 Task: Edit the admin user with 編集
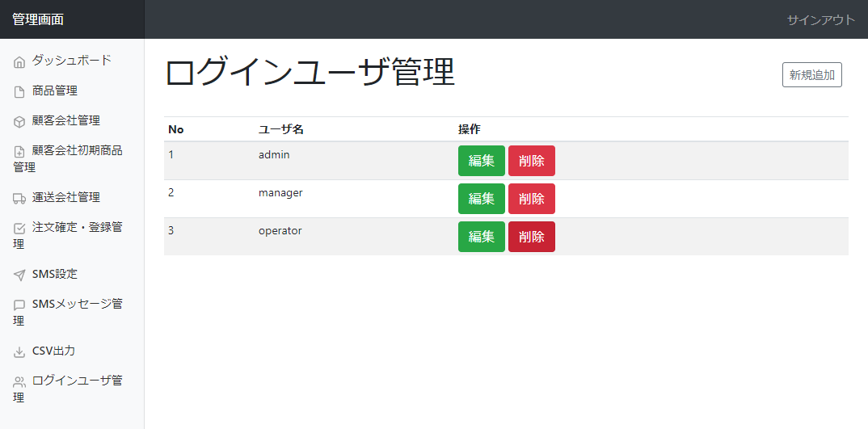click(x=482, y=161)
